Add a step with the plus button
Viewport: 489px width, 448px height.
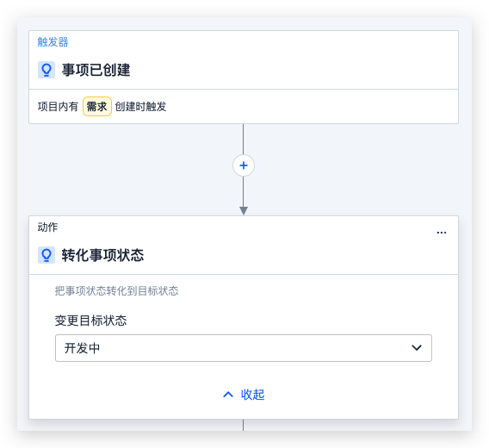click(x=244, y=165)
